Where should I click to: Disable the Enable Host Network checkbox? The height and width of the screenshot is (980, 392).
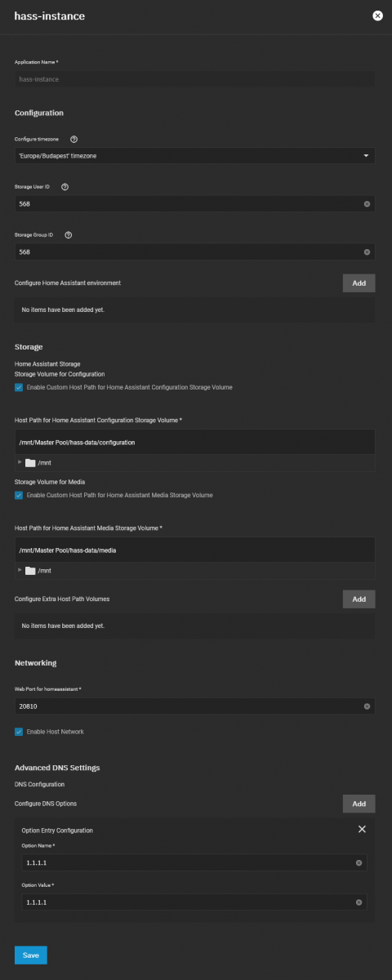19,732
